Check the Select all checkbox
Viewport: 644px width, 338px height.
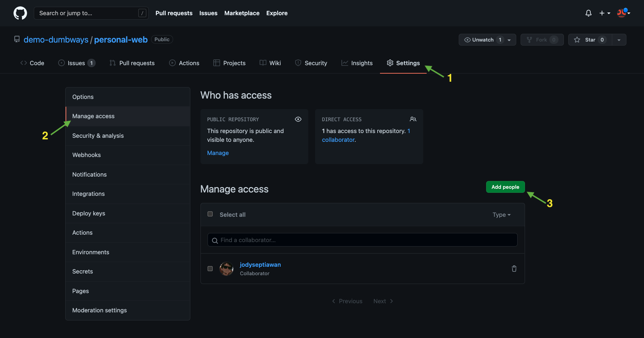pyautogui.click(x=210, y=214)
